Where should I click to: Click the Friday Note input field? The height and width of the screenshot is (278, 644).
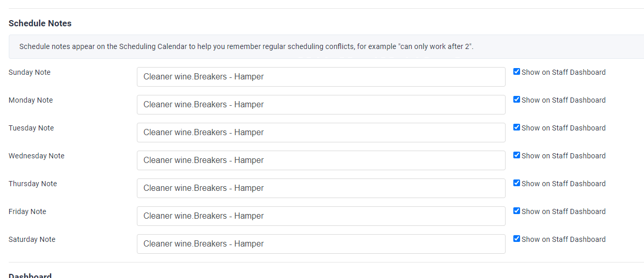click(321, 216)
